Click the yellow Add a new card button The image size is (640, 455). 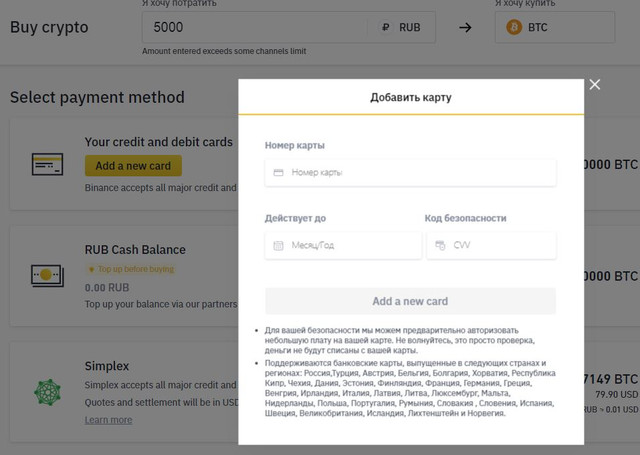click(x=133, y=166)
